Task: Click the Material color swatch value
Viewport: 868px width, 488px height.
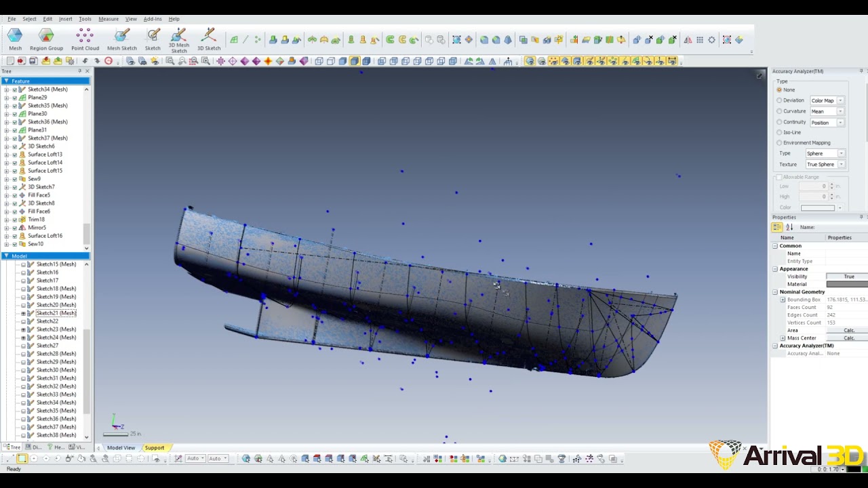Action: click(x=847, y=284)
